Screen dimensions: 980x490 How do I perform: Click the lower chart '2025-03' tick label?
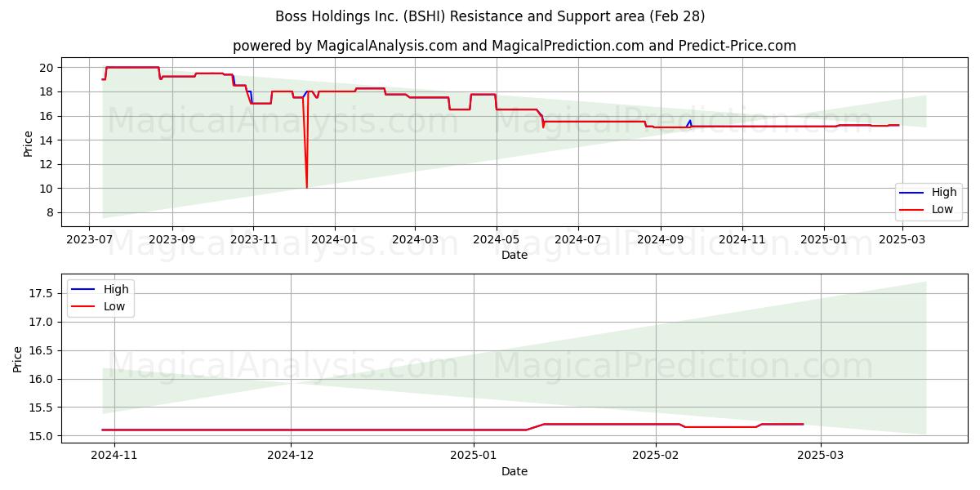tap(821, 457)
